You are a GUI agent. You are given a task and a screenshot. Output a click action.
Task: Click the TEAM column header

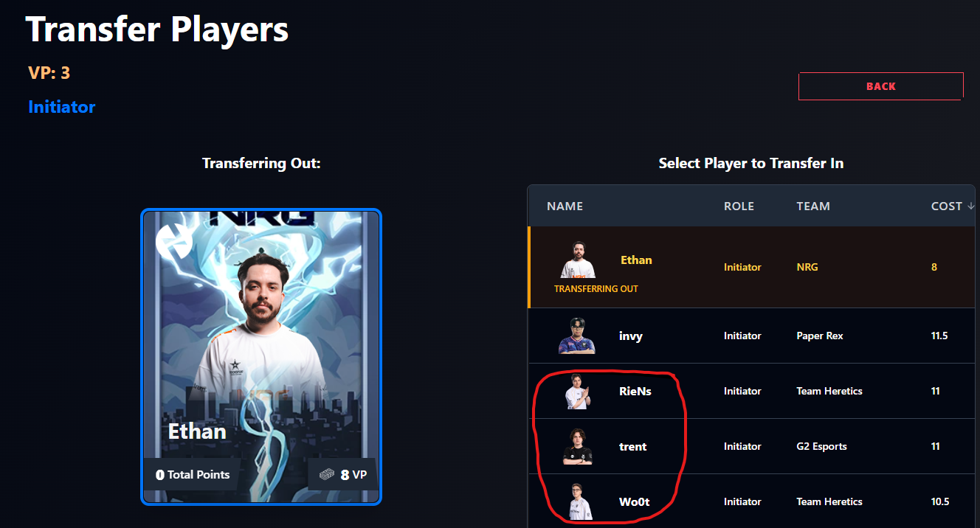click(813, 206)
